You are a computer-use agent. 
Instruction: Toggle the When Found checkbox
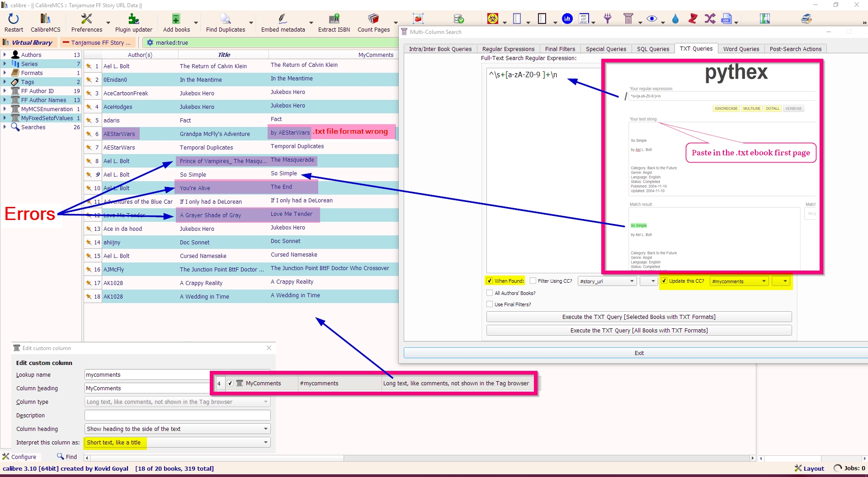coord(489,281)
